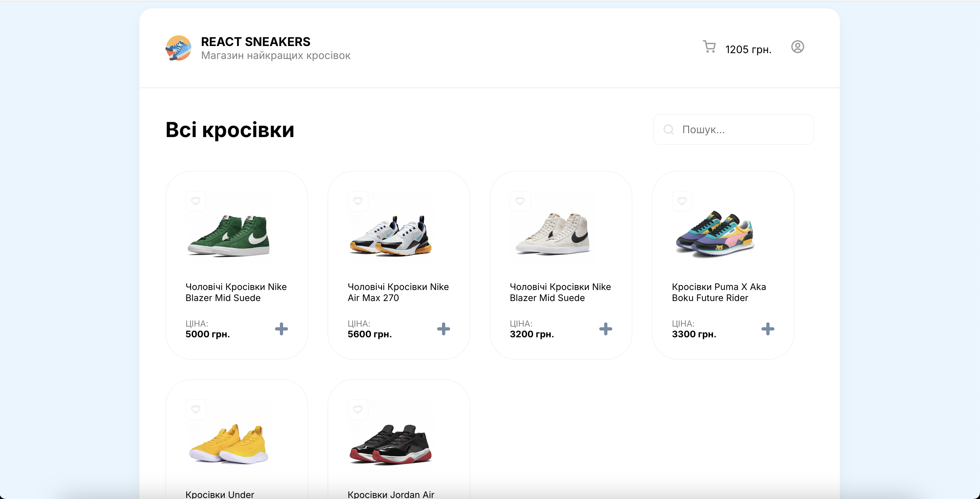Click the 5000 грн. price

207,334
